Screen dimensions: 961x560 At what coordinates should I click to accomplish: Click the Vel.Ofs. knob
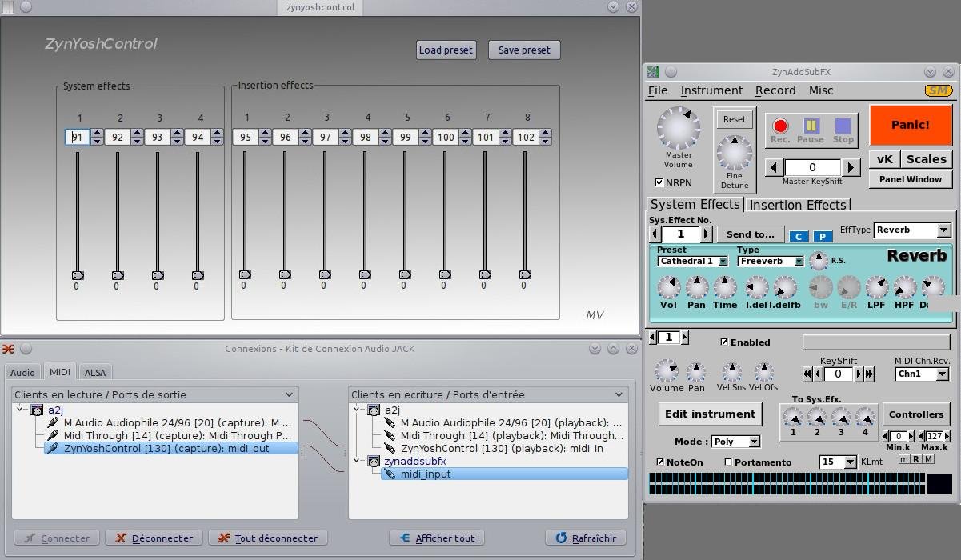(x=764, y=371)
